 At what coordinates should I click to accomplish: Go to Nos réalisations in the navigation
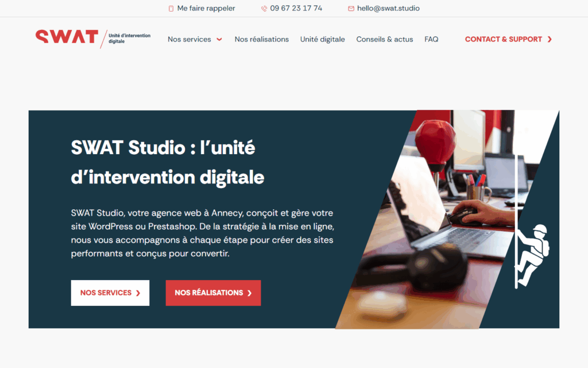[262, 40]
